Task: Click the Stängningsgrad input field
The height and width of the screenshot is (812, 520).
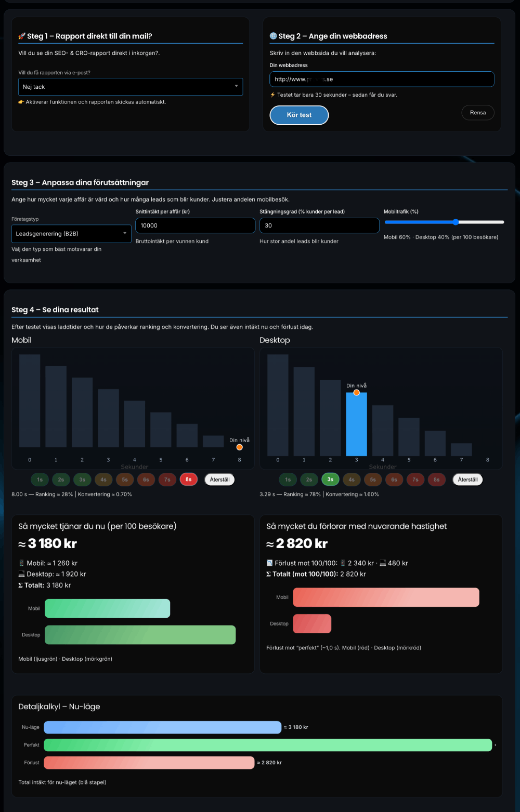Action: coord(319,225)
